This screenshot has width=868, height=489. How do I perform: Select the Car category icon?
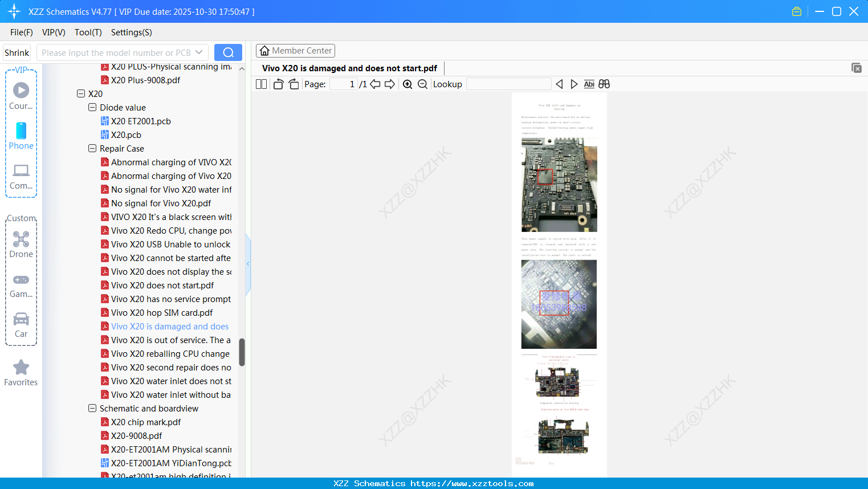click(x=21, y=324)
